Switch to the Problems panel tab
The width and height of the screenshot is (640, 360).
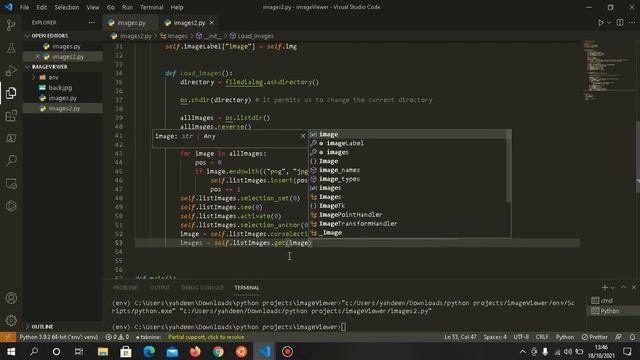click(126, 288)
